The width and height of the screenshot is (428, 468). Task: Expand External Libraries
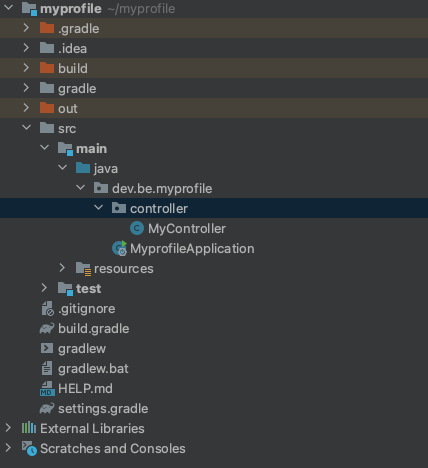[8, 428]
